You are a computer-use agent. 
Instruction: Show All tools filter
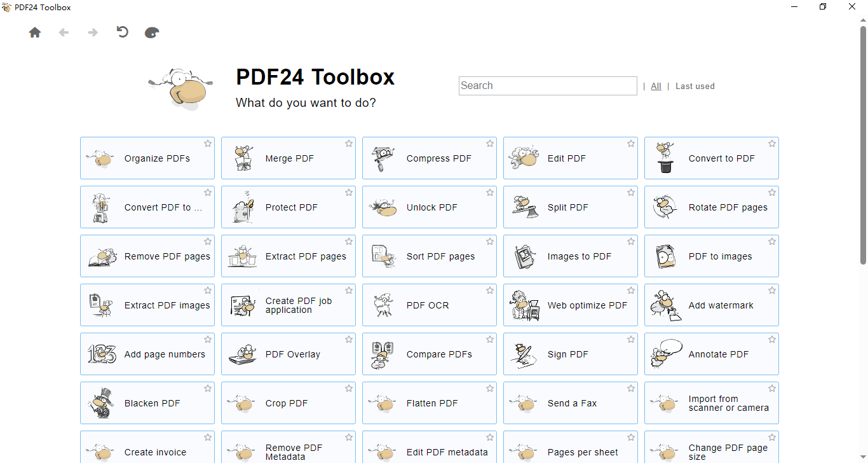(x=656, y=86)
